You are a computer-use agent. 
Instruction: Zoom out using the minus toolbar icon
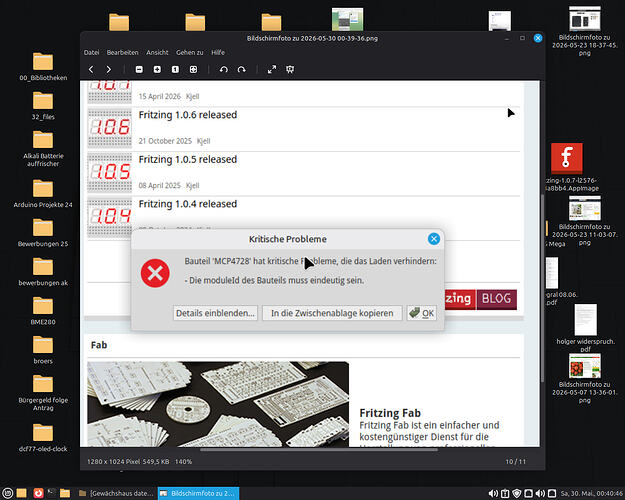click(139, 69)
